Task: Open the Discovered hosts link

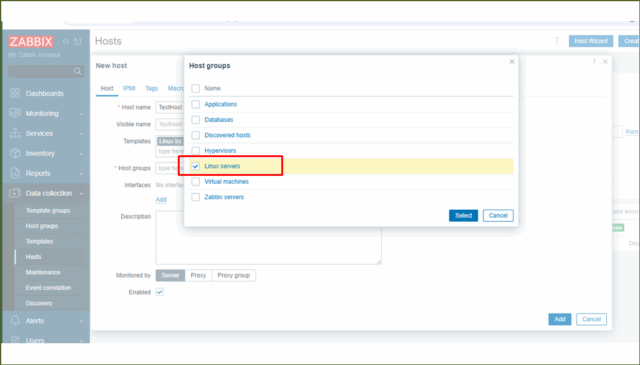Action: click(227, 135)
